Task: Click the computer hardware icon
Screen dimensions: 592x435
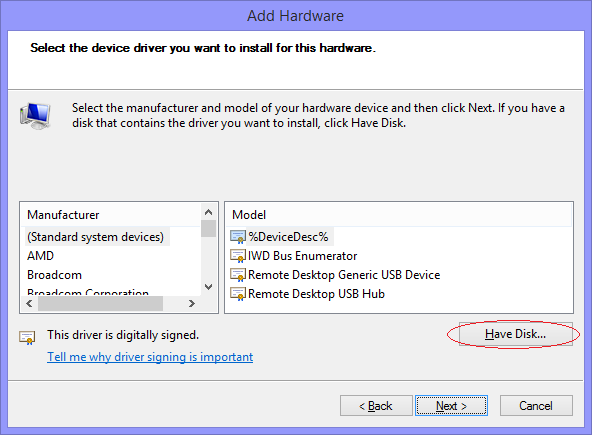Action: click(x=35, y=116)
